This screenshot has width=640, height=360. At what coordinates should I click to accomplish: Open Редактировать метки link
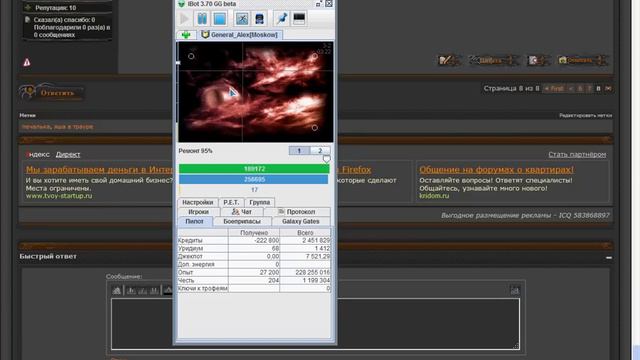click(585, 116)
